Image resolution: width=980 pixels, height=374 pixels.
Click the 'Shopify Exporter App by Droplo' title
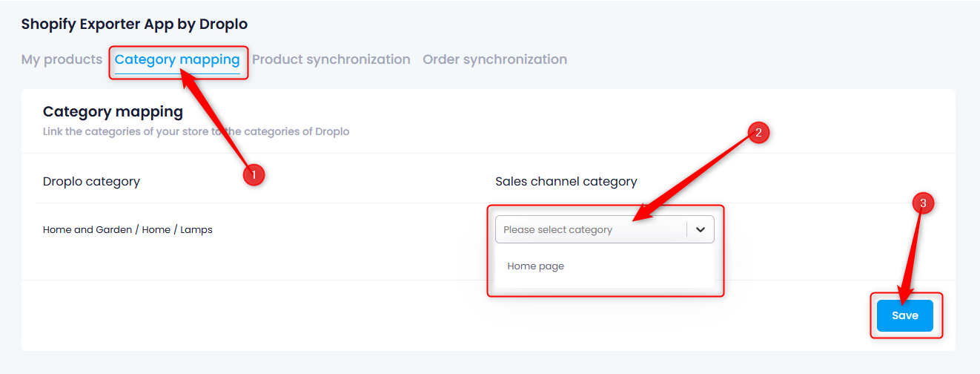point(134,24)
